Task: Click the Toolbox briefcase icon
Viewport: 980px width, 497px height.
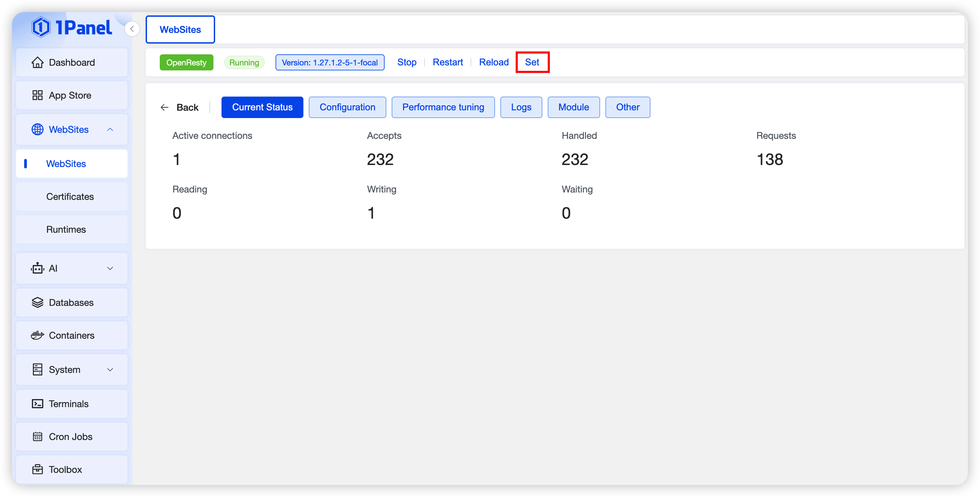Action: [x=37, y=469]
